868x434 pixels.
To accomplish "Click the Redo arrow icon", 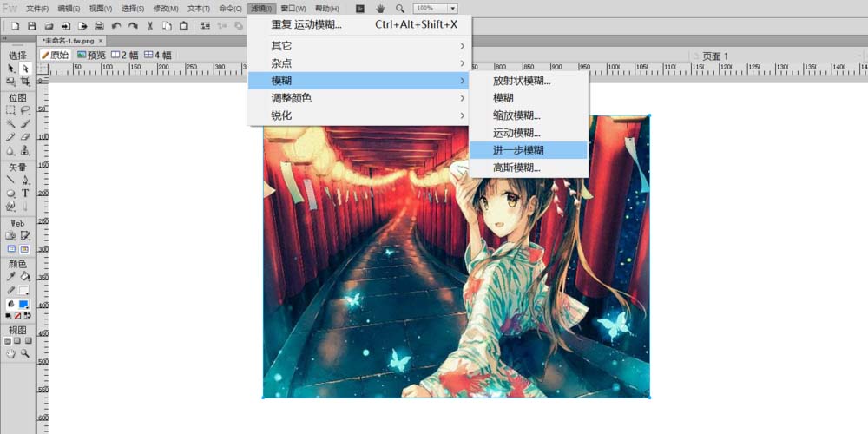I will pos(133,26).
